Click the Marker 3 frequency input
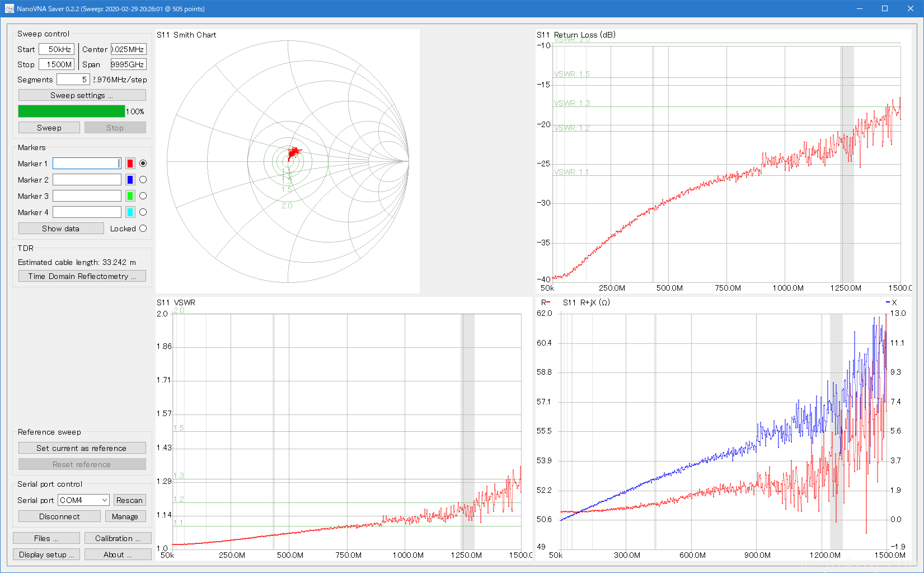Screen dimensions: 924x573 87,196
